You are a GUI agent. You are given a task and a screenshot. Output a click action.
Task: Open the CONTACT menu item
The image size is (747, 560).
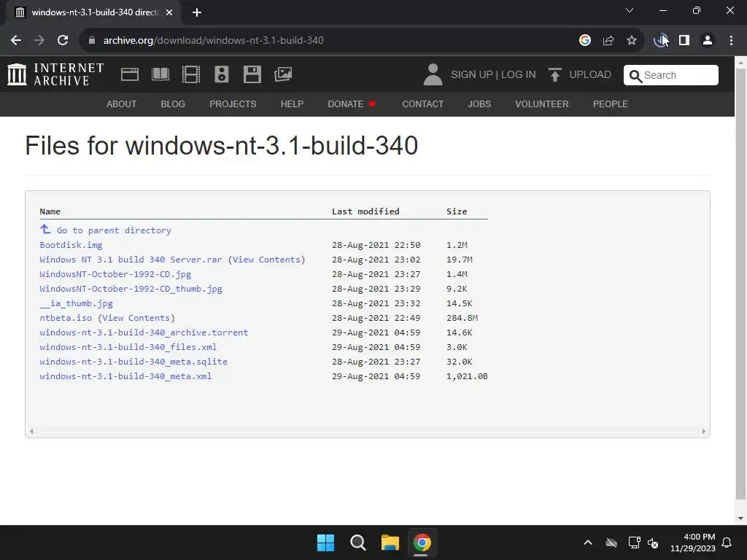point(422,104)
